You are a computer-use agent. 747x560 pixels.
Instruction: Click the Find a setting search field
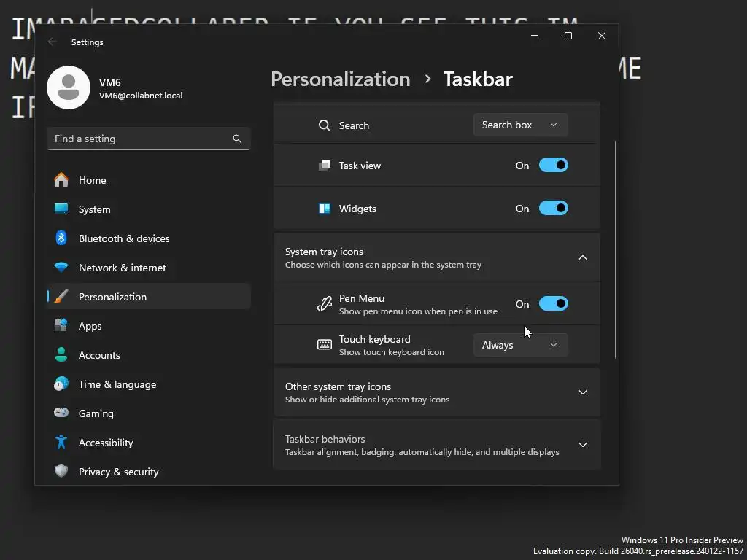[140, 139]
